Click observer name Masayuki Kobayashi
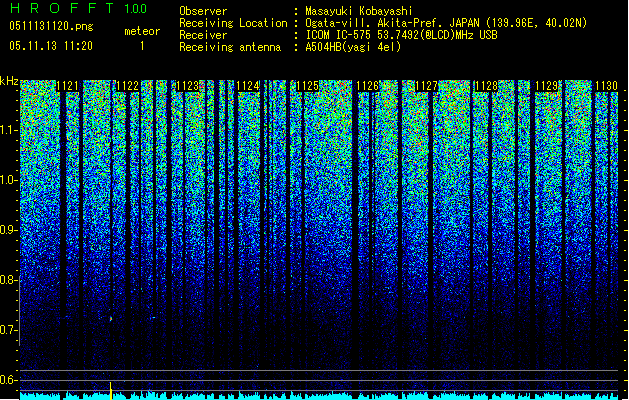Image resolution: width=629 pixels, height=400 pixels. (x=359, y=11)
